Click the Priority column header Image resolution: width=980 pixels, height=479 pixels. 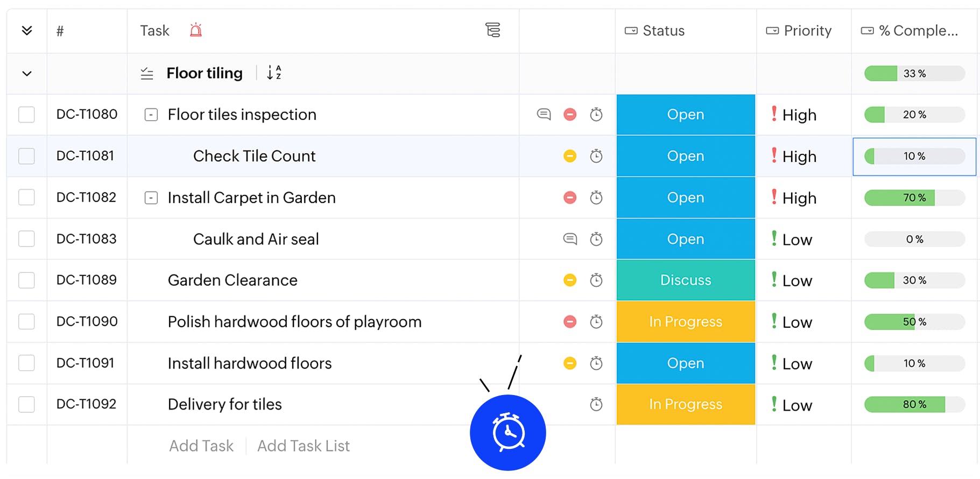[x=807, y=31]
